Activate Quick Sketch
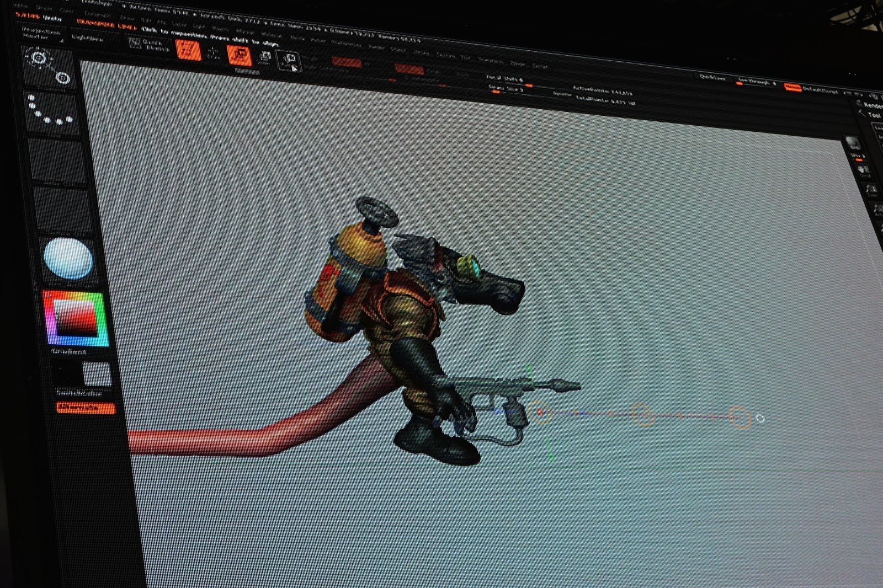Viewport: 883px width, 588px height. point(148,45)
